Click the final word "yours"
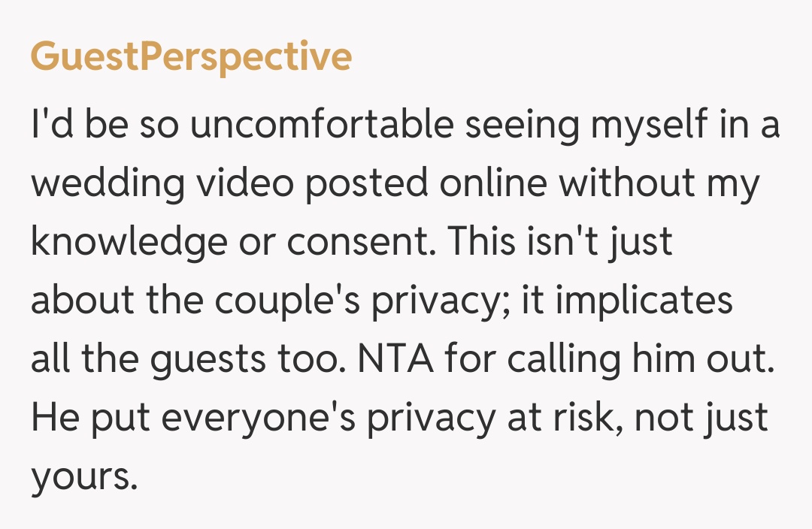The width and height of the screenshot is (812, 529). coord(83,477)
